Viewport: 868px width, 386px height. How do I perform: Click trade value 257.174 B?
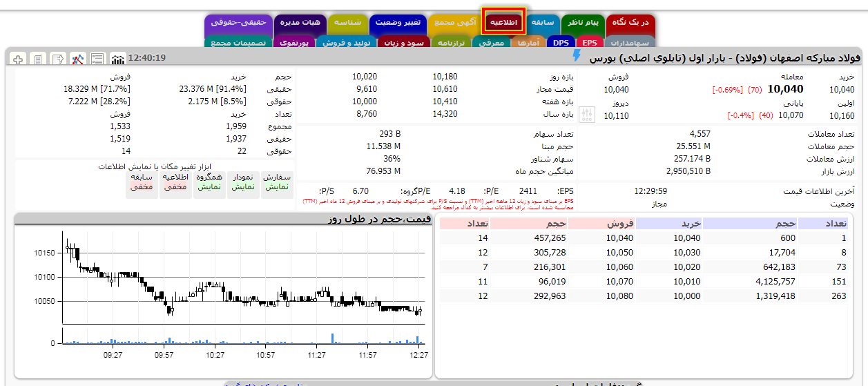[693, 158]
